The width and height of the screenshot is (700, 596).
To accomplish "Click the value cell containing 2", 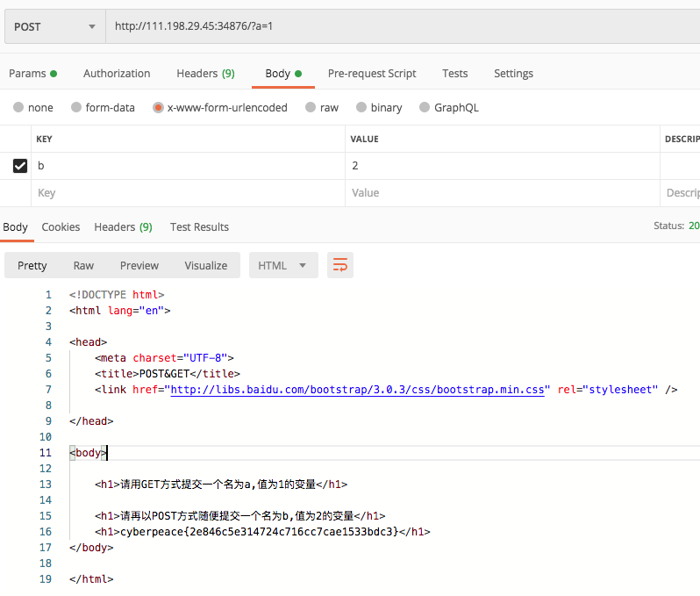I will point(503,166).
